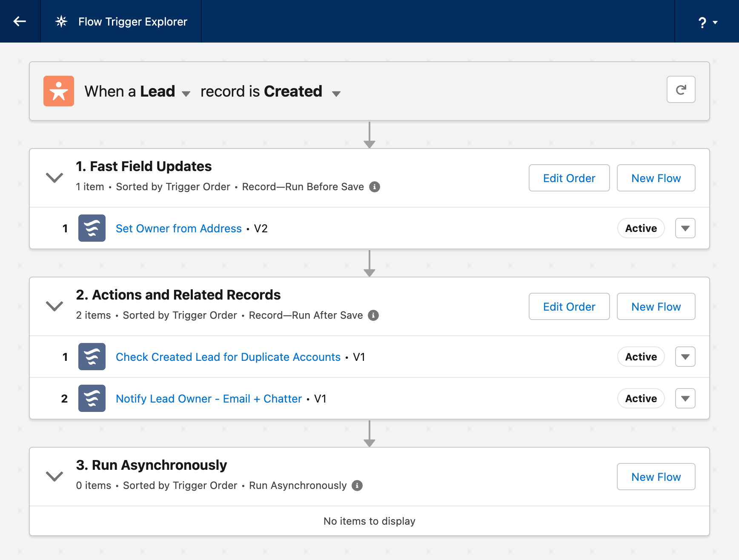Click info icon beside Run After Save
The height and width of the screenshot is (560, 739).
tap(373, 315)
